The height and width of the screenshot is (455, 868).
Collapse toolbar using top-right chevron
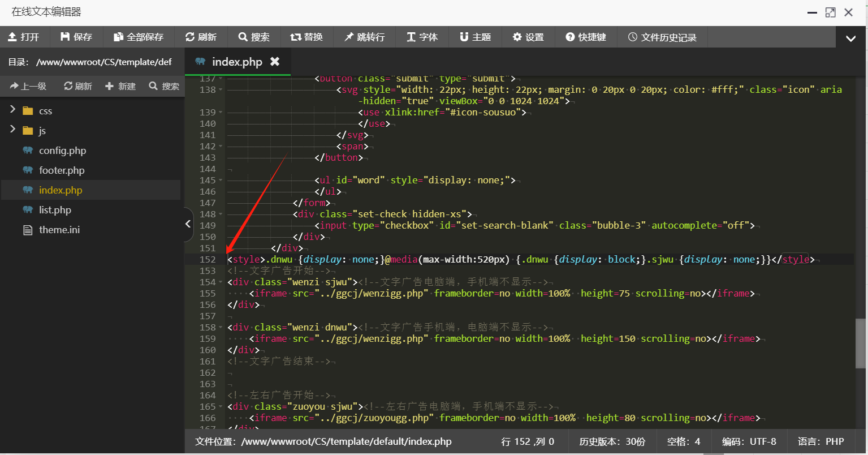click(x=850, y=38)
